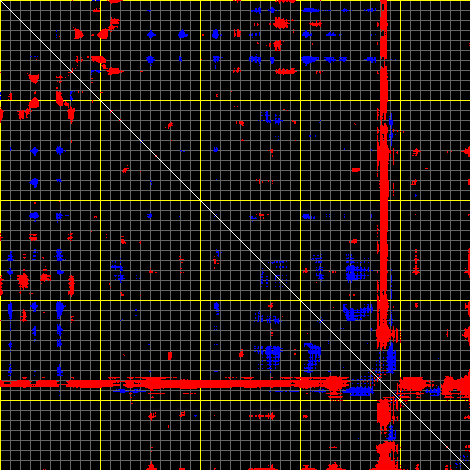
Task: Select the curved blue cluster above the red horizontal band
Action: click(312, 357)
